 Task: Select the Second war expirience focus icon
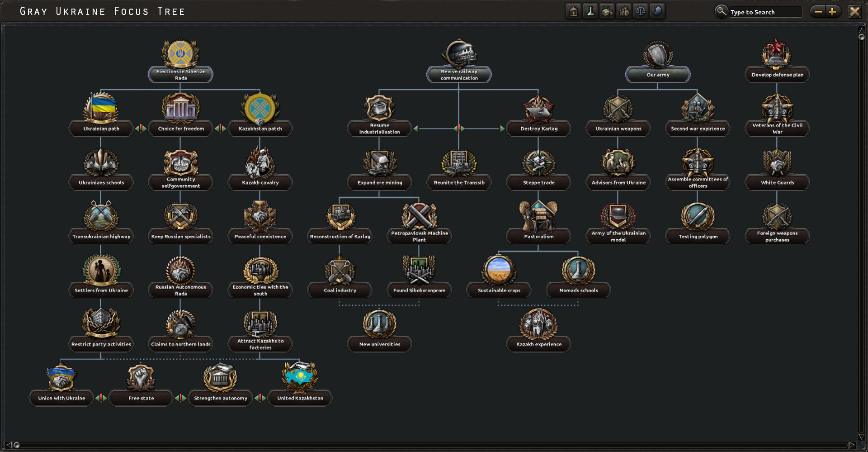point(698,109)
